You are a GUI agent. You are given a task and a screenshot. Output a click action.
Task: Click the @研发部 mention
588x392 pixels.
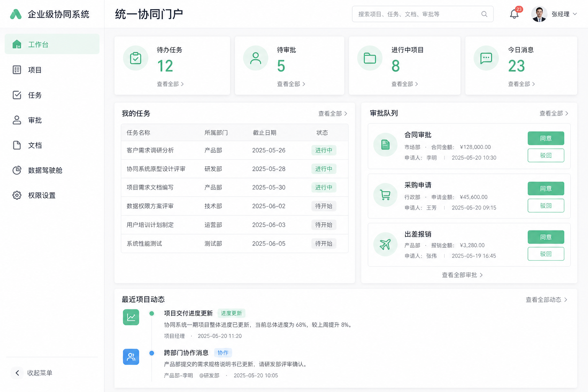coord(209,376)
